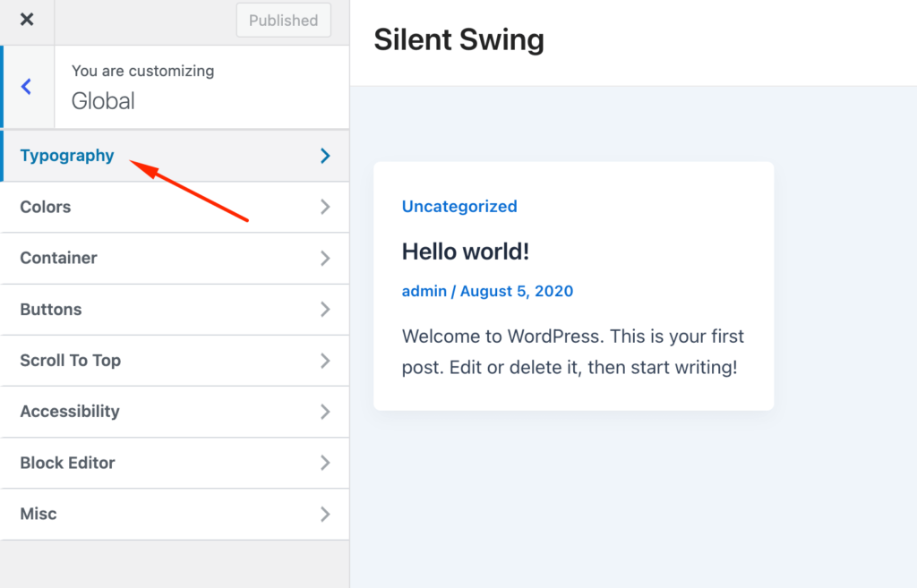The image size is (917, 588).
Task: Open the Scroll To Top settings
Action: tap(70, 361)
